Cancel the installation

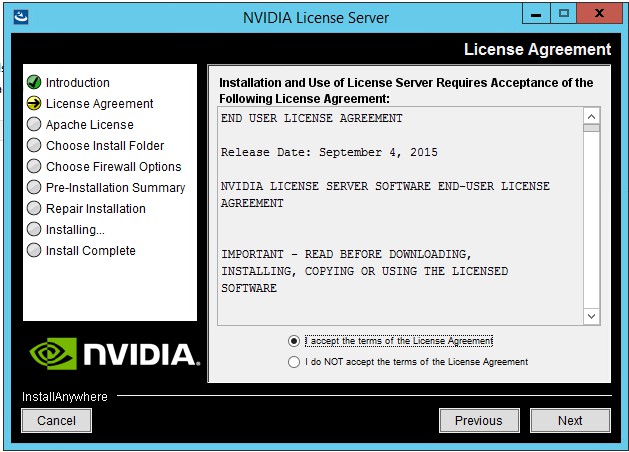click(x=56, y=420)
